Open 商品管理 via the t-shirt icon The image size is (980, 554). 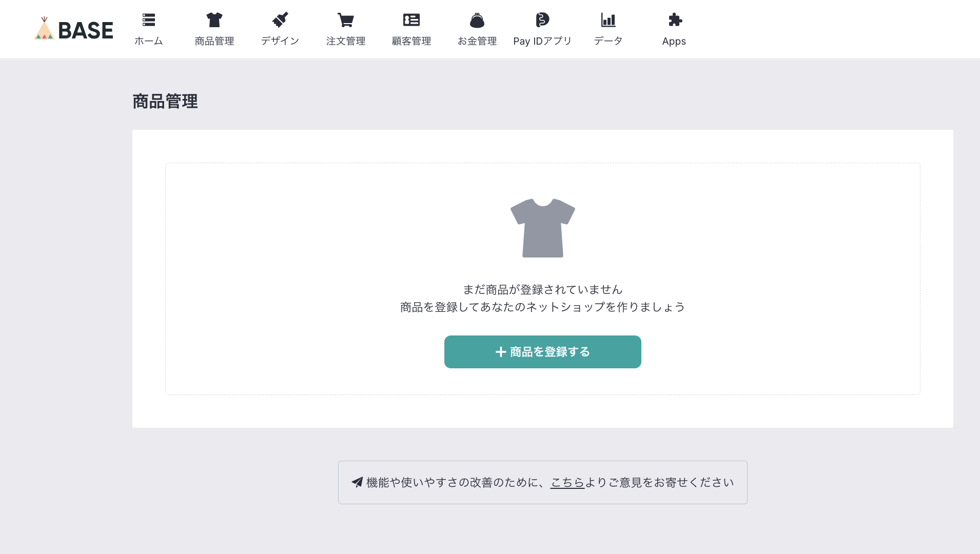214,21
